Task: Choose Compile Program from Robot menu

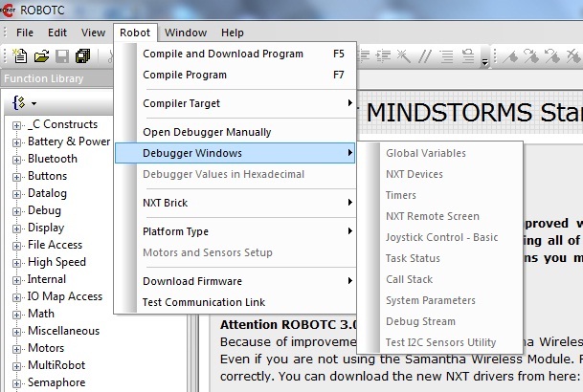Action: click(235, 75)
